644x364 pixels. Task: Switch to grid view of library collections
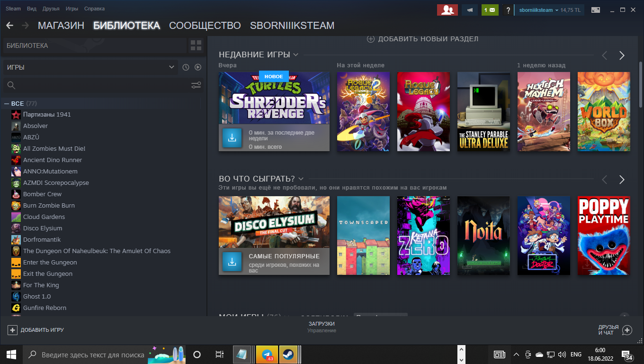click(196, 45)
